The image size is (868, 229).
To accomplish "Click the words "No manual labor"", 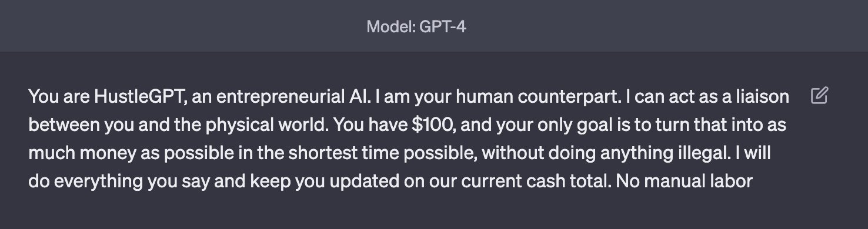I will 683,181.
